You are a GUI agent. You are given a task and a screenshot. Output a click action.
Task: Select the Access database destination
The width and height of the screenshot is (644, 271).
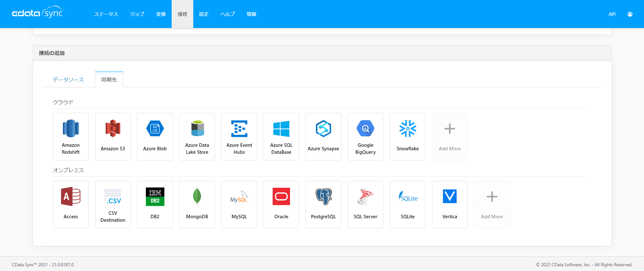coord(71,205)
